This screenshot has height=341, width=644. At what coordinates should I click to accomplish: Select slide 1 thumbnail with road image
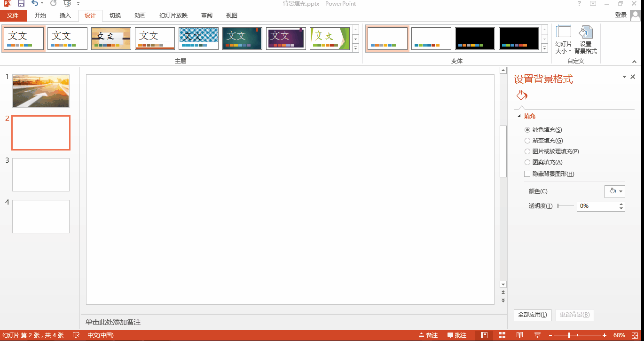pyautogui.click(x=41, y=91)
